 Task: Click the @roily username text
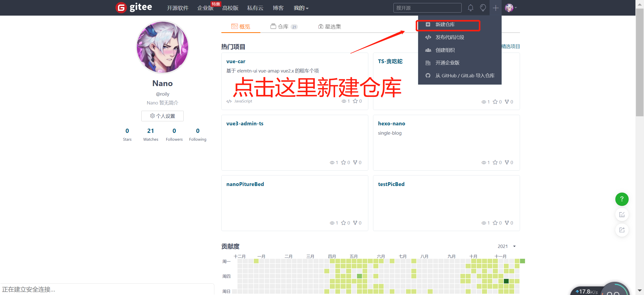point(163,94)
